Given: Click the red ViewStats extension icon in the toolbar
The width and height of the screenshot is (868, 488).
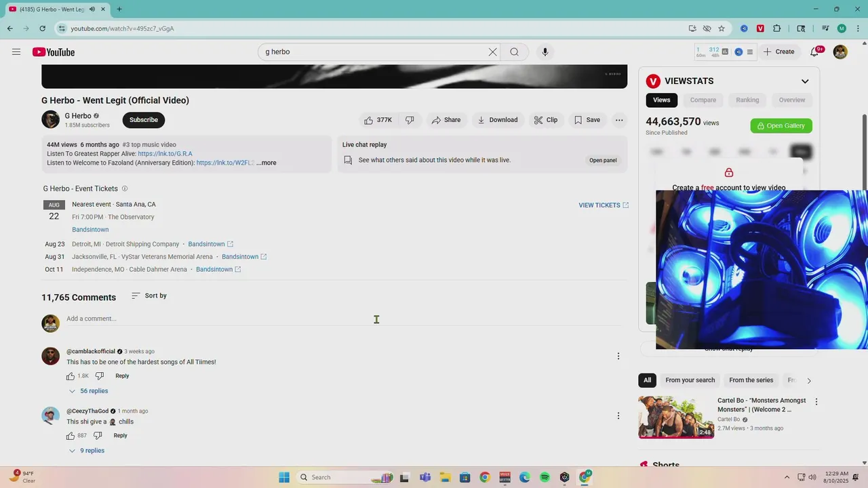Looking at the screenshot, I should [x=760, y=28].
